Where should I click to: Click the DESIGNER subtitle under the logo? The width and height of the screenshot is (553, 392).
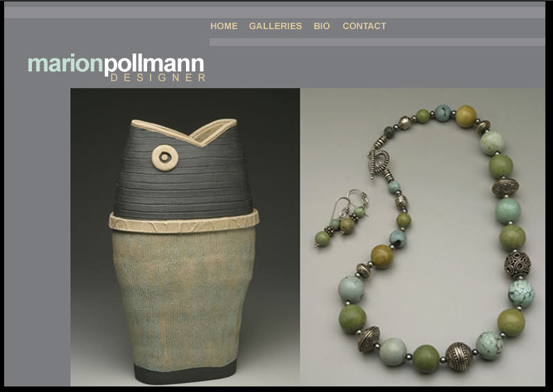(158, 78)
